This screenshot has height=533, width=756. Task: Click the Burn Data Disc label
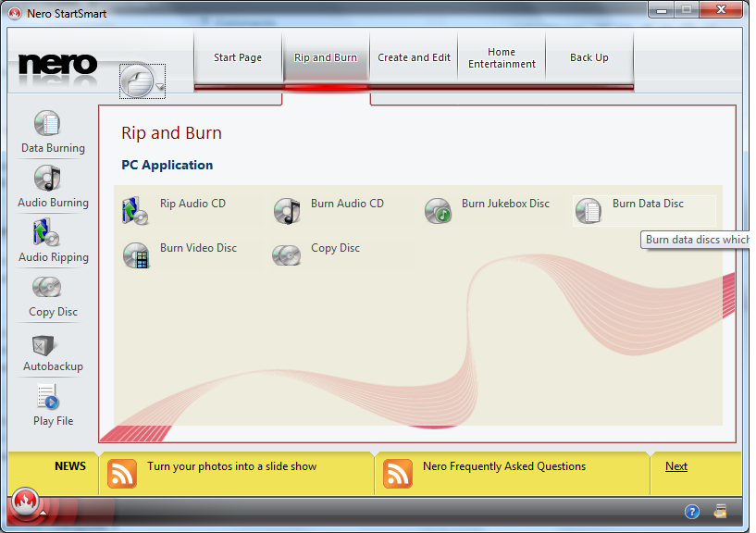click(x=648, y=204)
